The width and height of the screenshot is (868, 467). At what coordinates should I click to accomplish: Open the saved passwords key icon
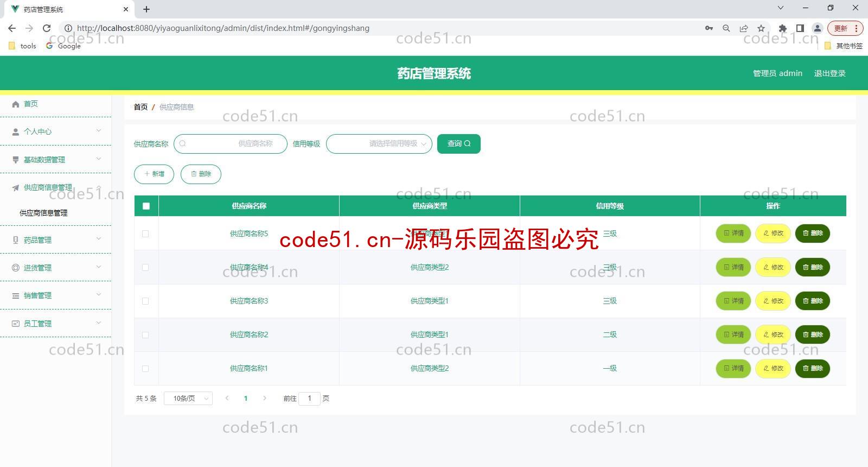tap(709, 28)
